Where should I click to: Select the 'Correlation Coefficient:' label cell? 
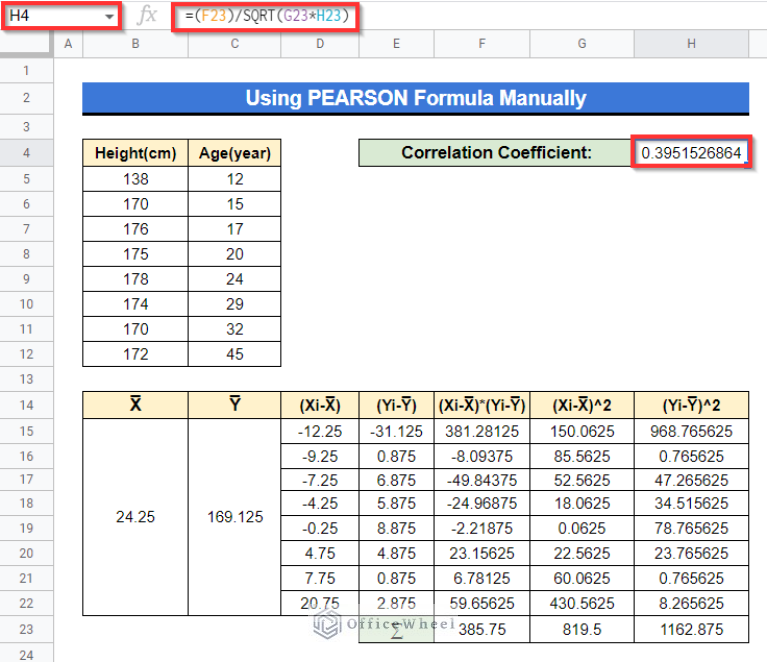click(x=495, y=153)
